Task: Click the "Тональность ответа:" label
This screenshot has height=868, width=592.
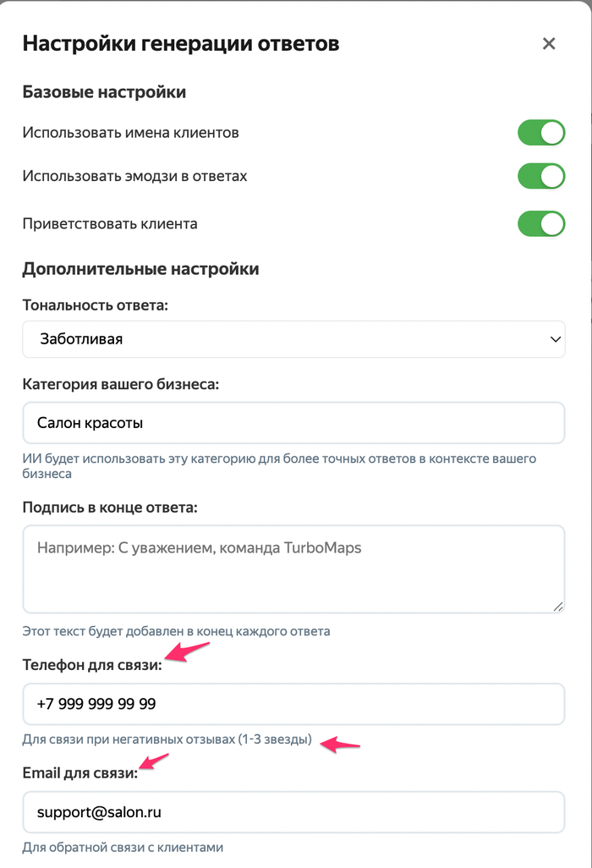Action: point(96,305)
